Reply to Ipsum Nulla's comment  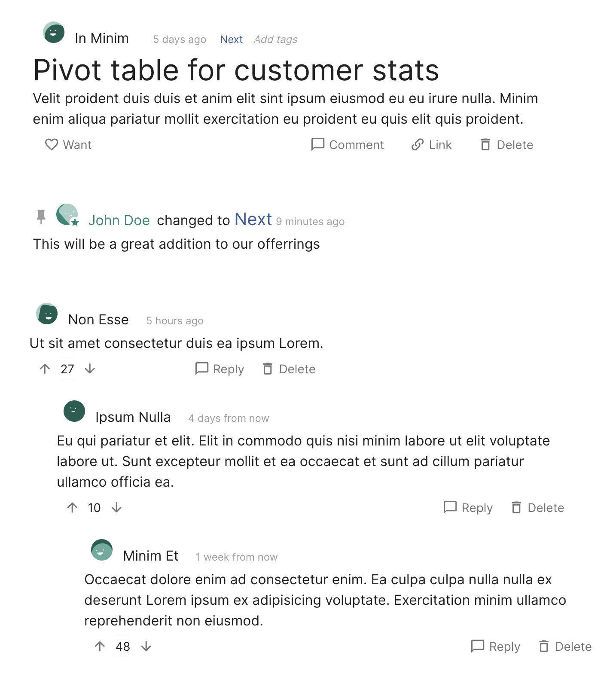(x=468, y=508)
